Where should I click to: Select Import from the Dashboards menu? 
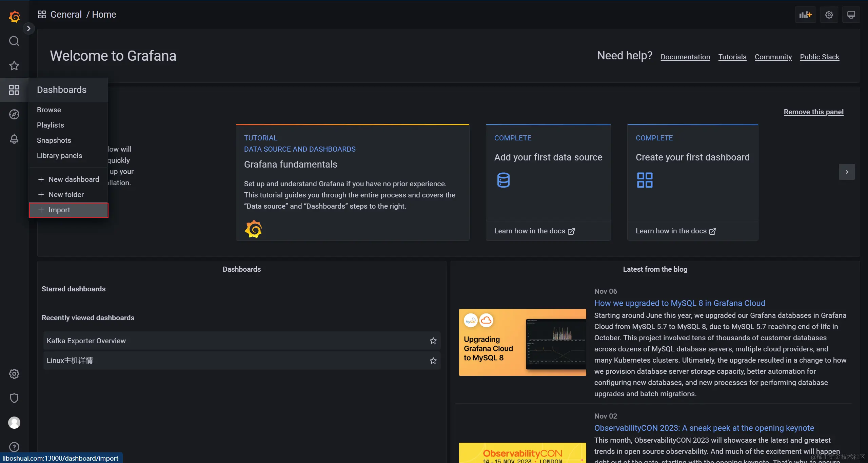59,210
